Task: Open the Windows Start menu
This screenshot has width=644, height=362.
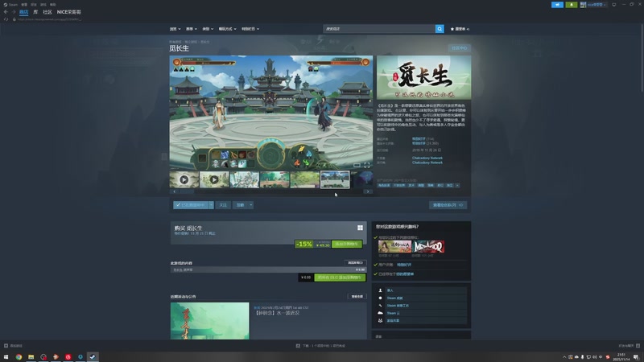Action: [x=6, y=356]
